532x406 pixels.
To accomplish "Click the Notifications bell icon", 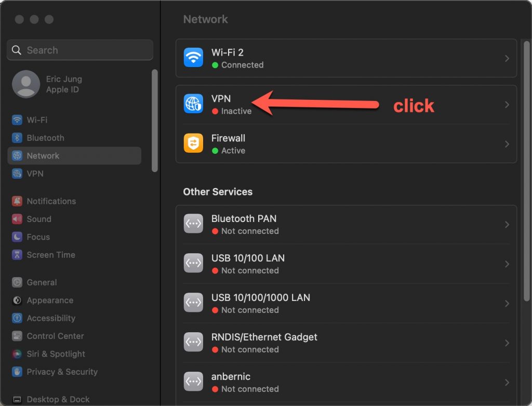I will click(x=17, y=201).
